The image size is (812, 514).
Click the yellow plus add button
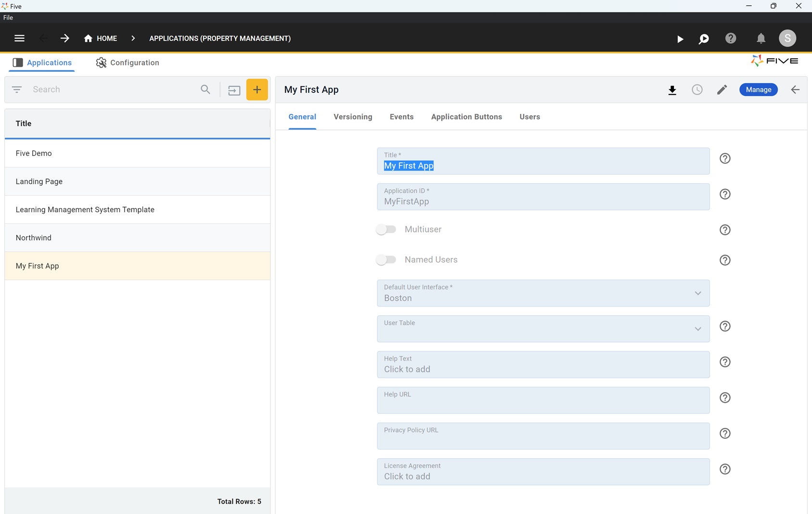[257, 90]
